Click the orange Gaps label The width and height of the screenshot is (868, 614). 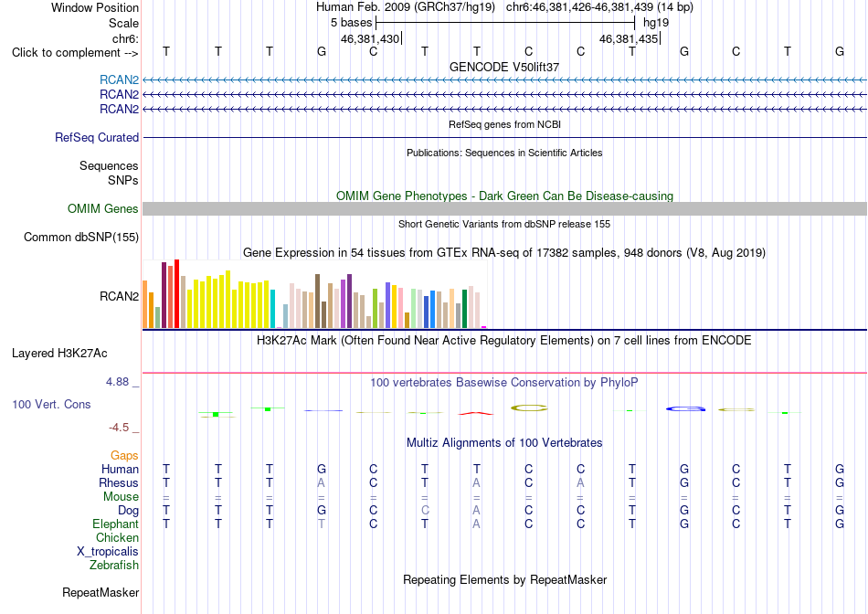click(x=124, y=455)
